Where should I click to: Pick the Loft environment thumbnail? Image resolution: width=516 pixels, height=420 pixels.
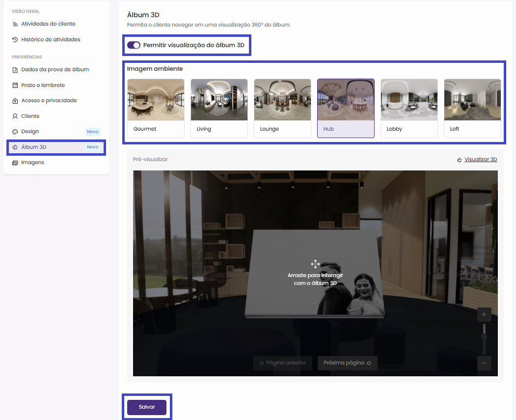pos(472,108)
